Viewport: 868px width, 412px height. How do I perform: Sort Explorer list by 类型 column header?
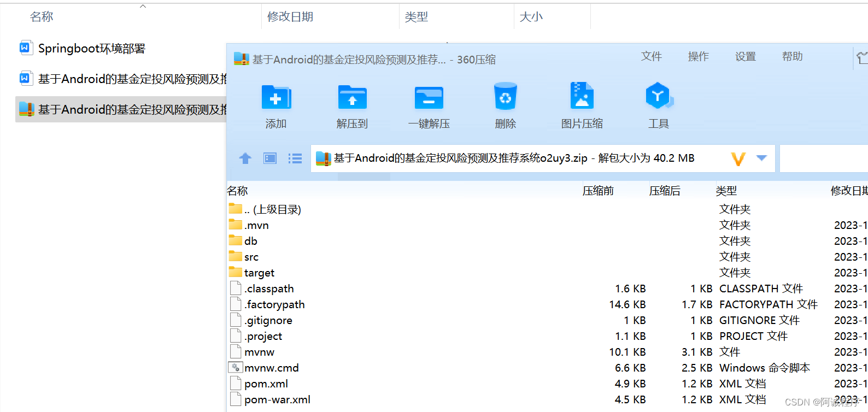416,17
